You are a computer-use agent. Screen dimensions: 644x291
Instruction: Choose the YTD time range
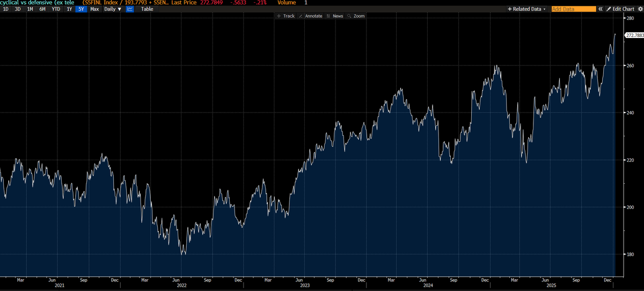[x=56, y=9]
